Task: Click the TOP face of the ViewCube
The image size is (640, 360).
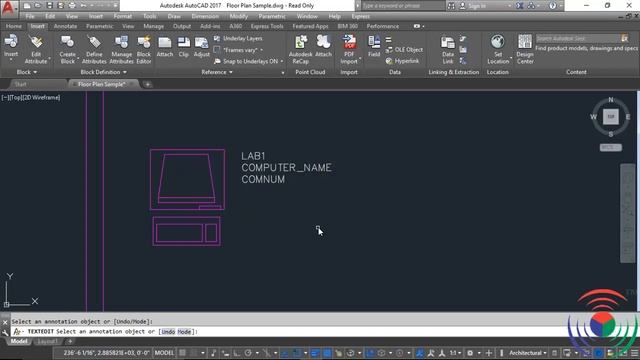Action: (611, 117)
